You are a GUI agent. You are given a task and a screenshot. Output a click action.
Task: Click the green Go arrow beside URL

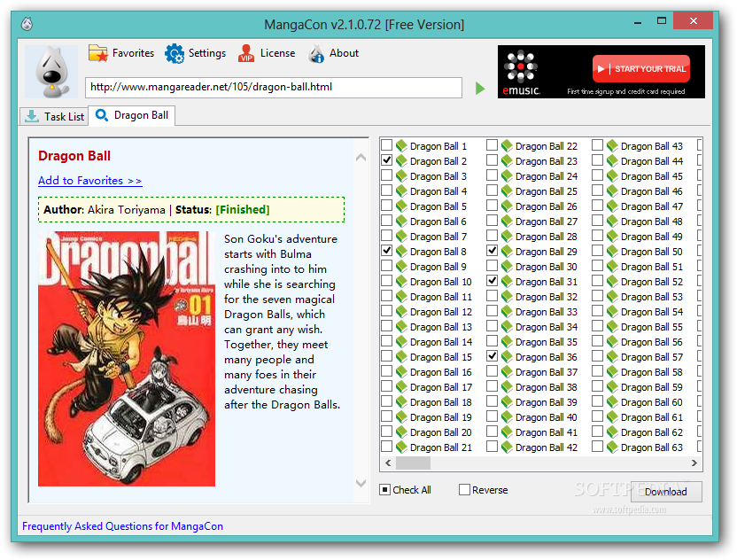click(480, 88)
